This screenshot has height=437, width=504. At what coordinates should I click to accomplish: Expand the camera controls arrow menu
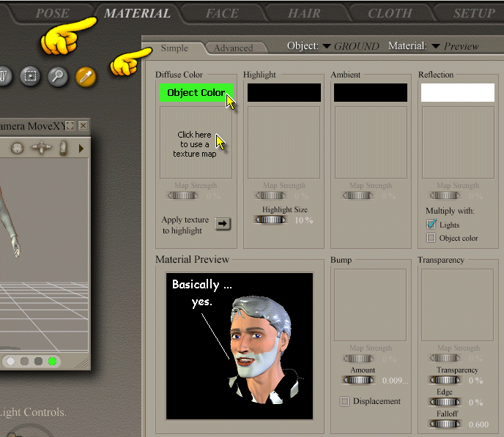[x=81, y=148]
